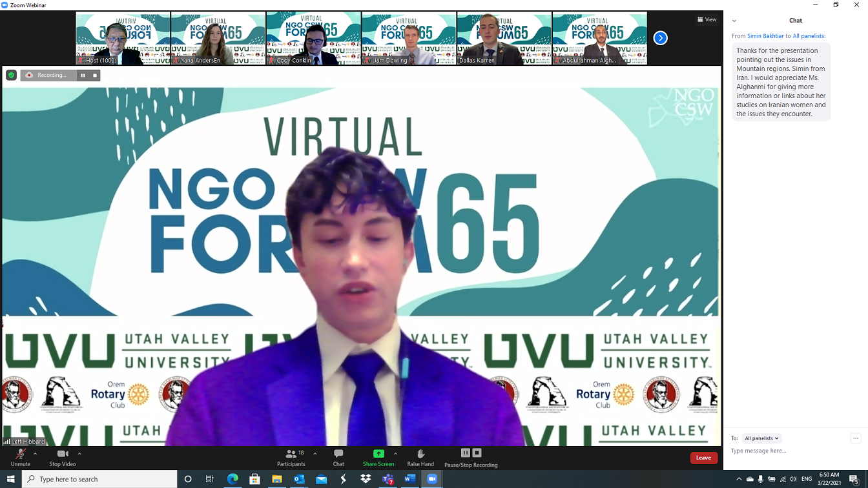Screen dimensions: 868x488
Task: Raise your hand in the webinar
Action: (x=420, y=457)
